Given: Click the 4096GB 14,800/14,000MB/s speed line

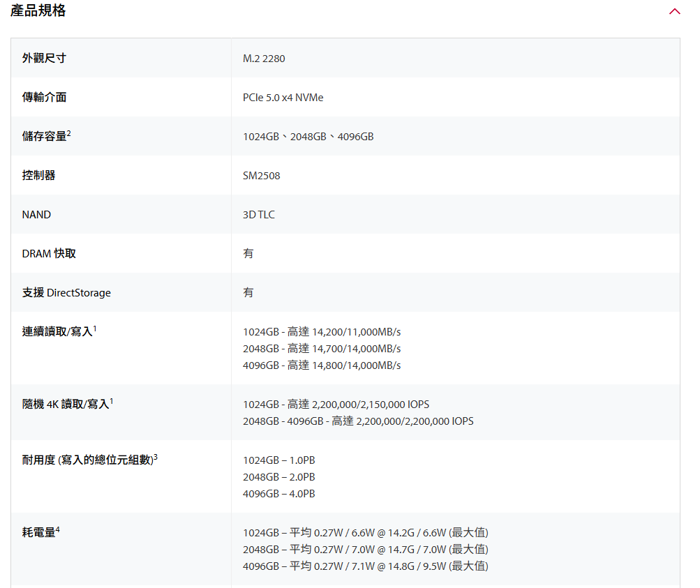Looking at the screenshot, I should [322, 365].
